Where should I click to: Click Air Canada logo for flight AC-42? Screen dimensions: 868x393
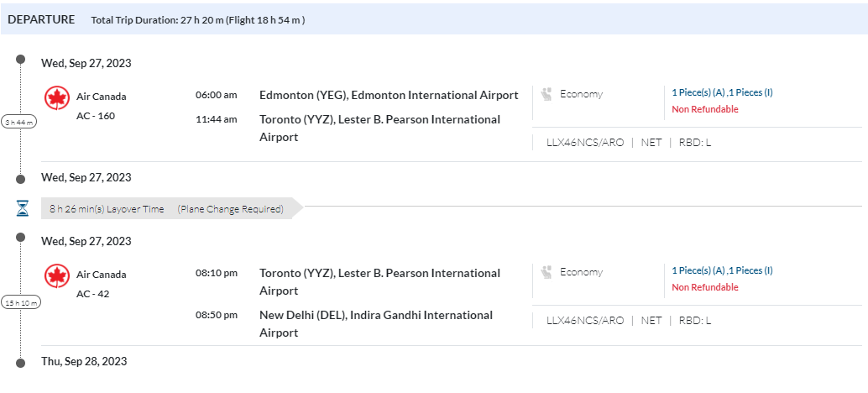56,276
